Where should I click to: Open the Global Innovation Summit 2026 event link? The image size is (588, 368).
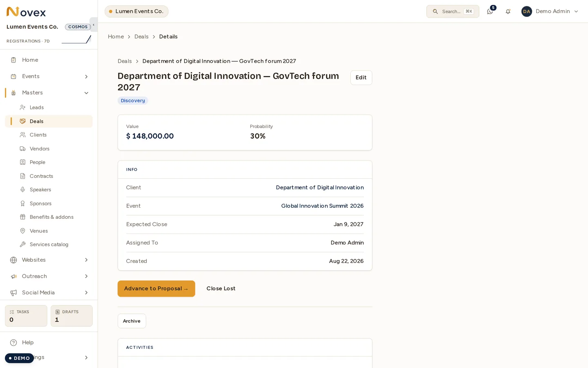pyautogui.click(x=322, y=206)
